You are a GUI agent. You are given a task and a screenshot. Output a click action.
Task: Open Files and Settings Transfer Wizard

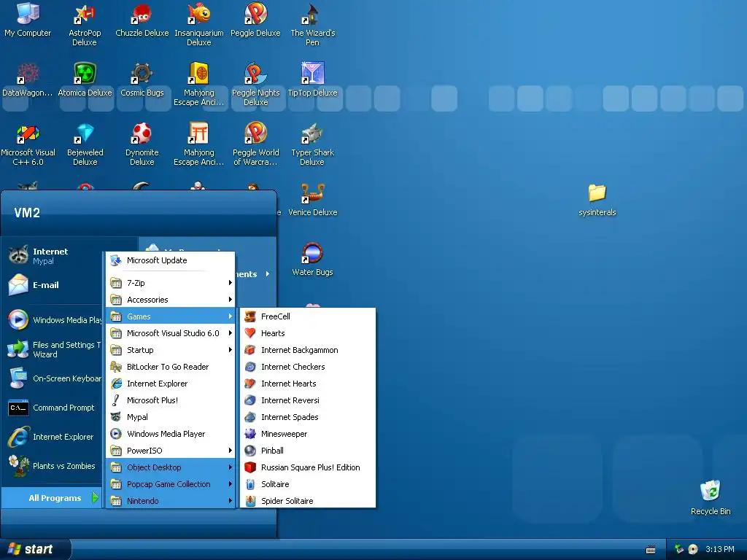[x=54, y=349]
